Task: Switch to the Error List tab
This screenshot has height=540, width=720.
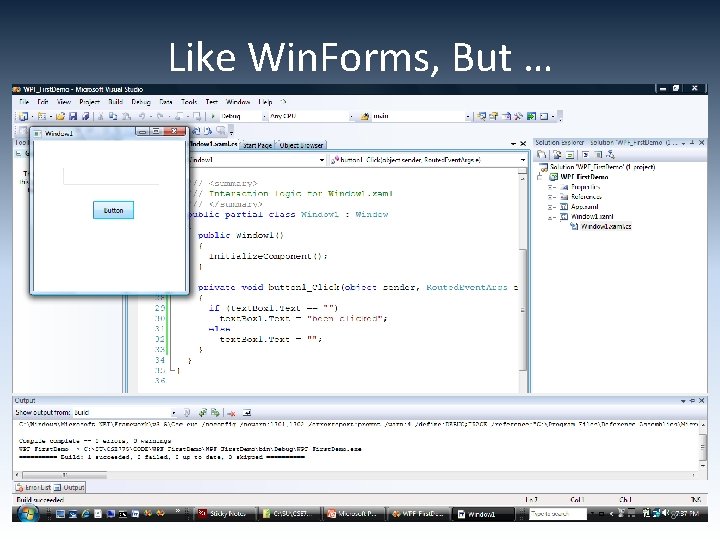Action: tap(33, 488)
